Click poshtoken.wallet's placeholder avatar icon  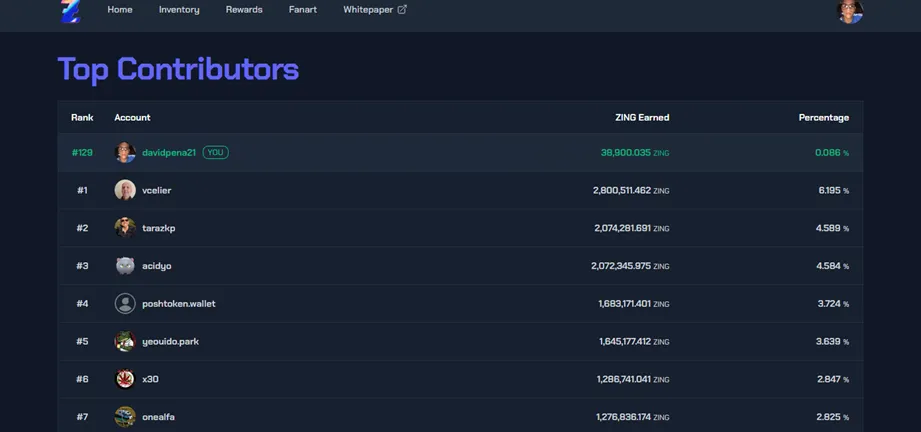click(125, 303)
